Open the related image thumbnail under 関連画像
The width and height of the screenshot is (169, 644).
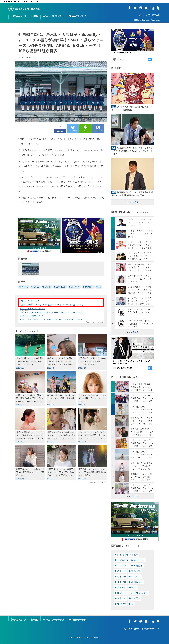click(30, 269)
